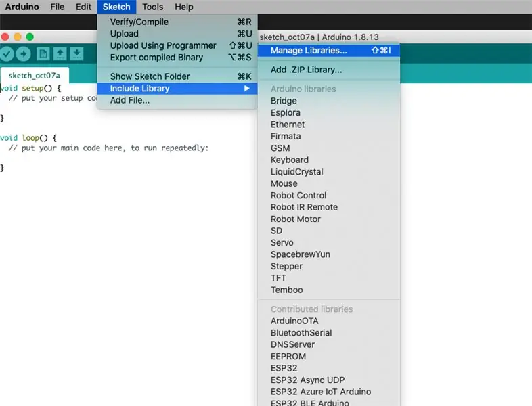
Task: Include the SD library
Action: click(329, 231)
